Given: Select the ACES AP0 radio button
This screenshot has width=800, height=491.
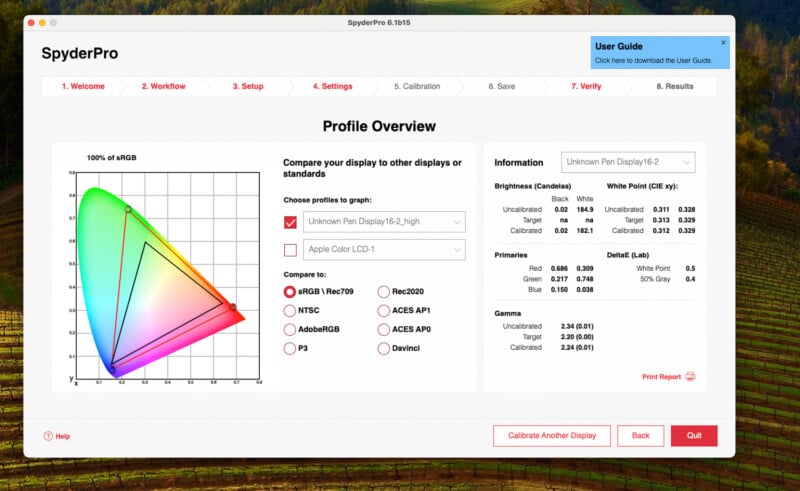Looking at the screenshot, I should [384, 329].
